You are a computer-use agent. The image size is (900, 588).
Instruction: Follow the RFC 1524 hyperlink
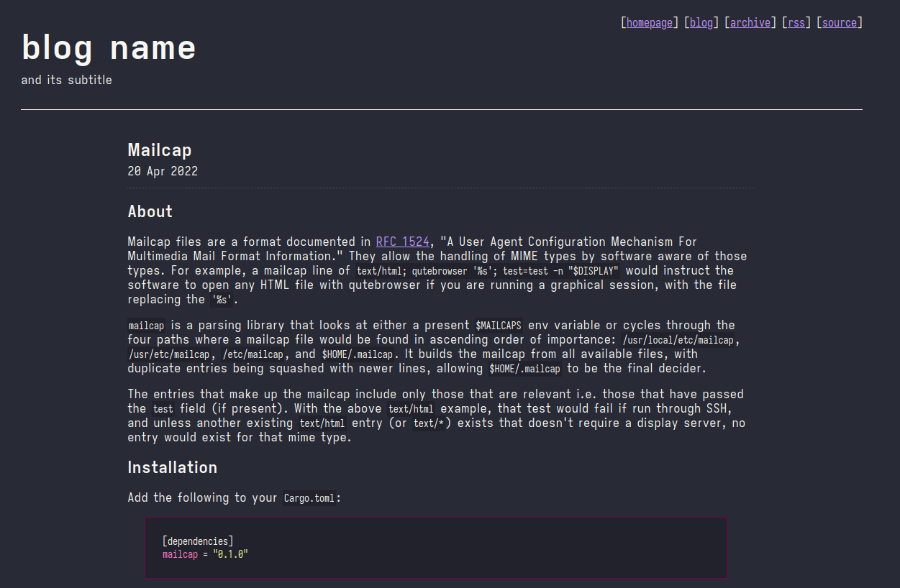point(402,242)
